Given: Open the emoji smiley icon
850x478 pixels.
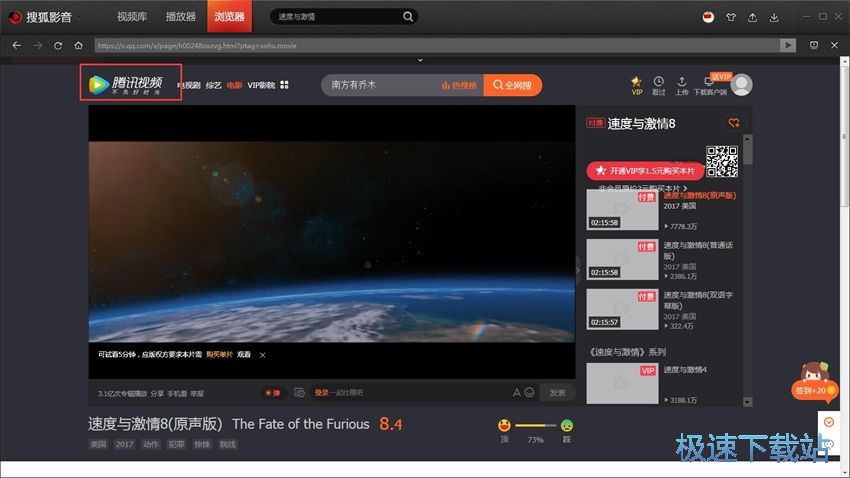Looking at the screenshot, I should [x=529, y=392].
